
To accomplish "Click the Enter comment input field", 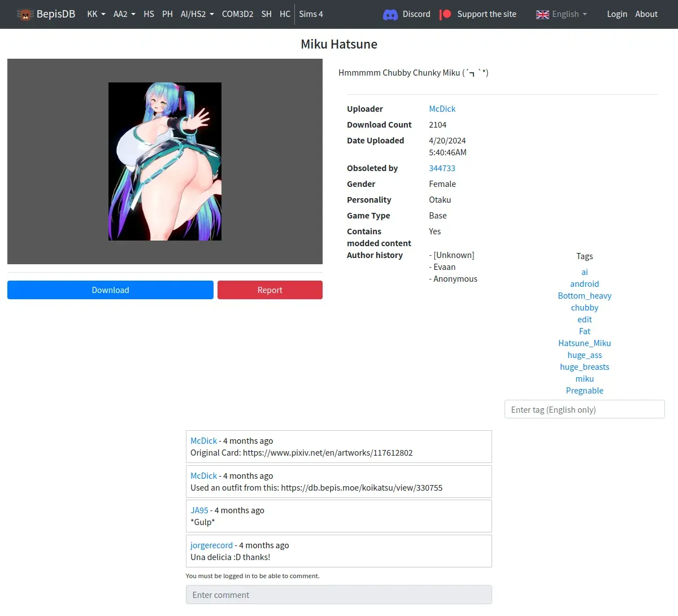I will (339, 595).
